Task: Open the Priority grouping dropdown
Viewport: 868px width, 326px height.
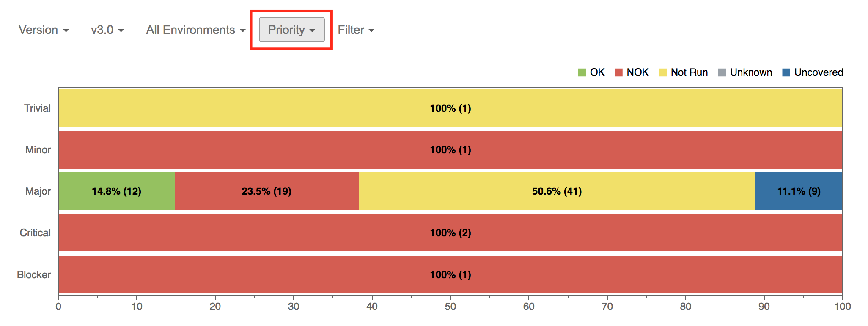Action: (x=292, y=30)
